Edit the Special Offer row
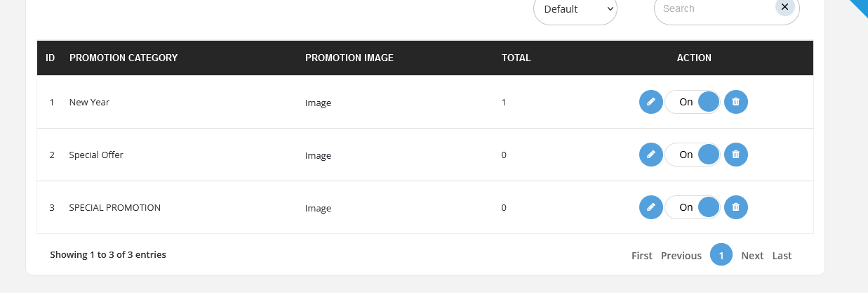The height and width of the screenshot is (293, 868). 651,155
